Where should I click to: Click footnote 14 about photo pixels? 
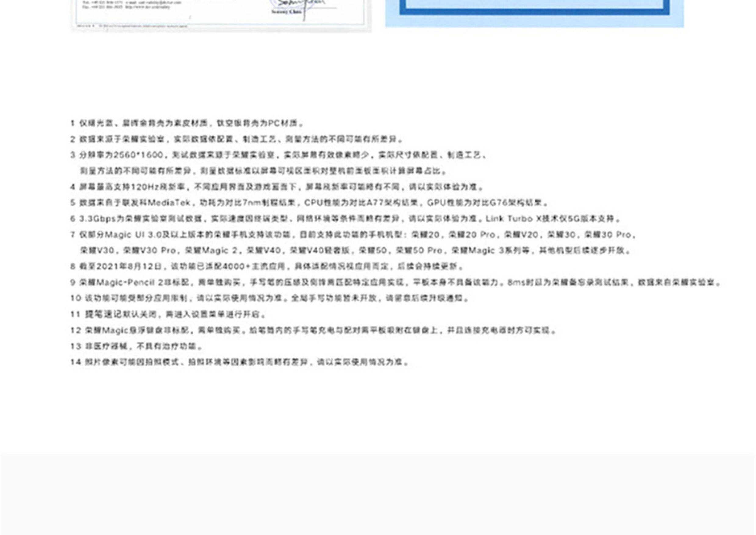[240, 362]
